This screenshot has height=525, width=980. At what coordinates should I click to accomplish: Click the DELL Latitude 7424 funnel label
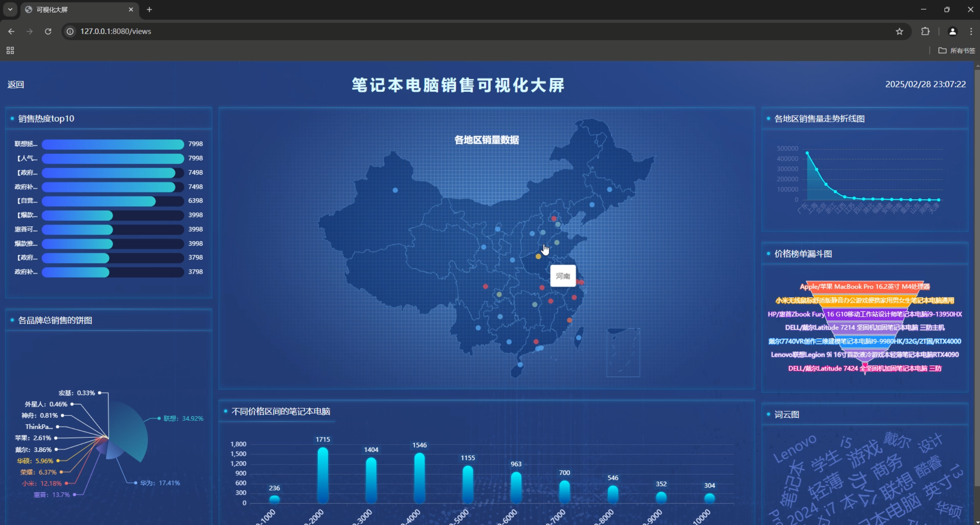tap(865, 369)
